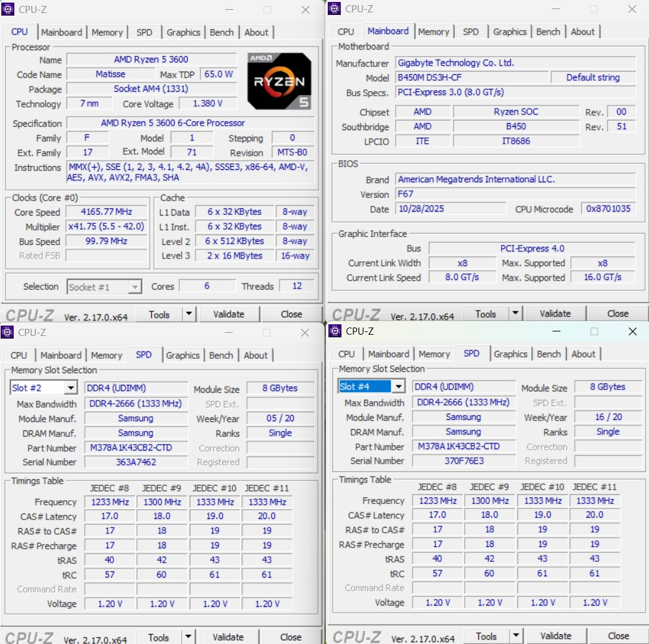The width and height of the screenshot is (649, 644).
Task: Click the BIOS version field F67
Action: (x=515, y=194)
